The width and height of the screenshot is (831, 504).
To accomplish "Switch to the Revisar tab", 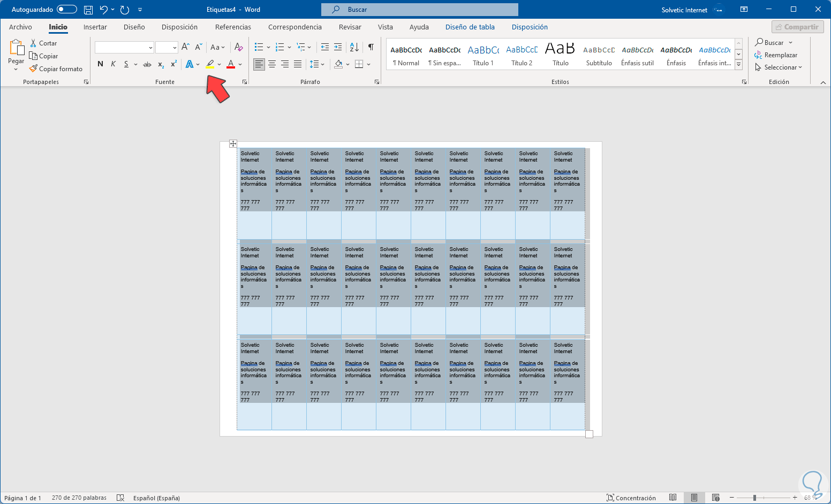I will (350, 27).
